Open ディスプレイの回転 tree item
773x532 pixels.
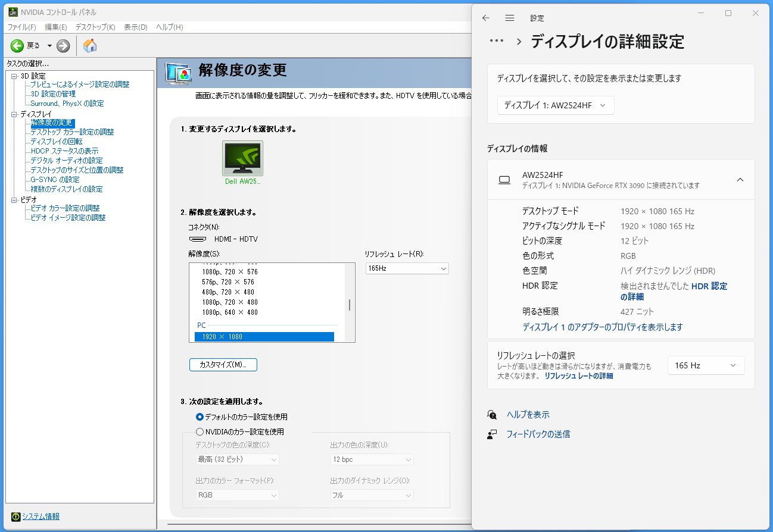[x=57, y=142]
